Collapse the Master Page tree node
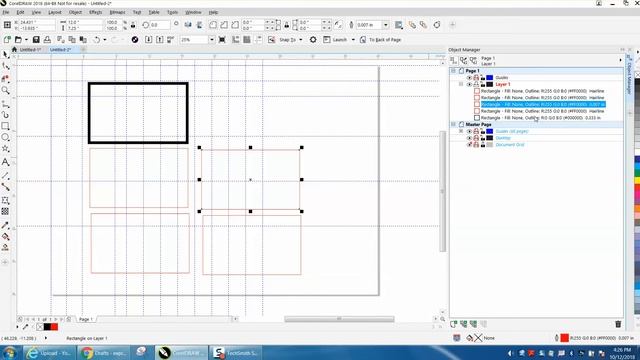Screen dimensions: 640x360 [x=453, y=124]
